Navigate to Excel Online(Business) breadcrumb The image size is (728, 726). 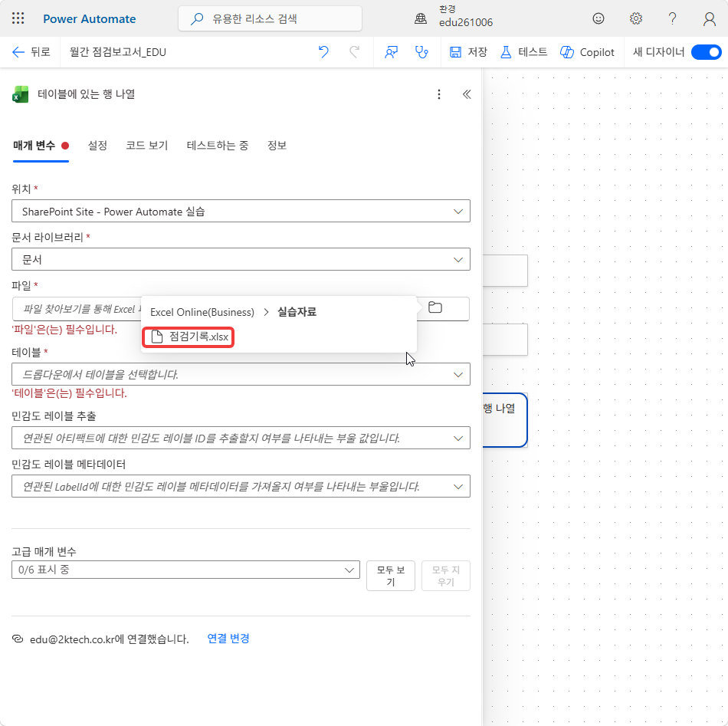[202, 312]
